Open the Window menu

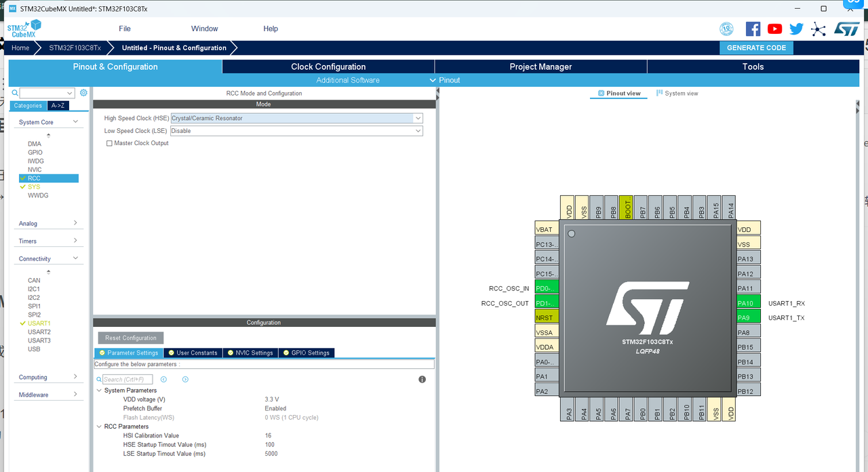(204, 28)
